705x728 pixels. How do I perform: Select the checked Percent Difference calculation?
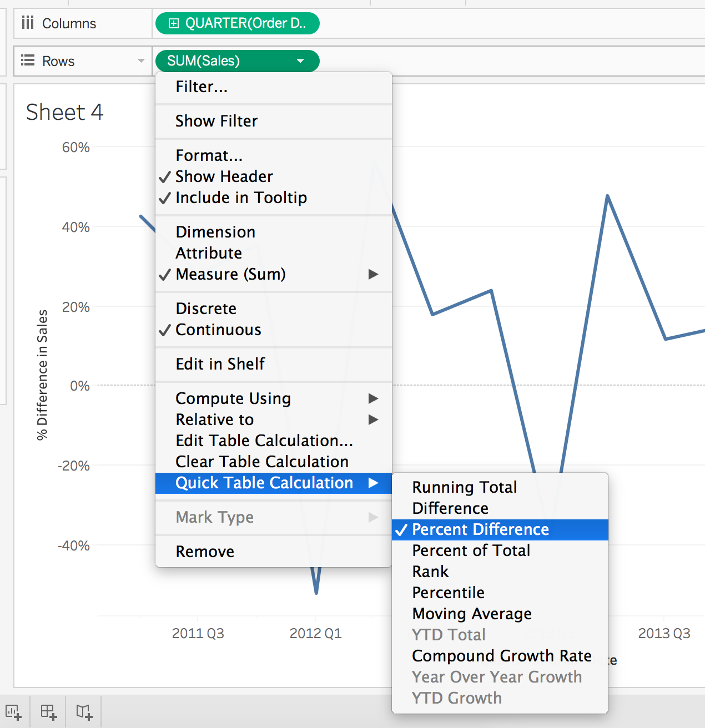[480, 529]
